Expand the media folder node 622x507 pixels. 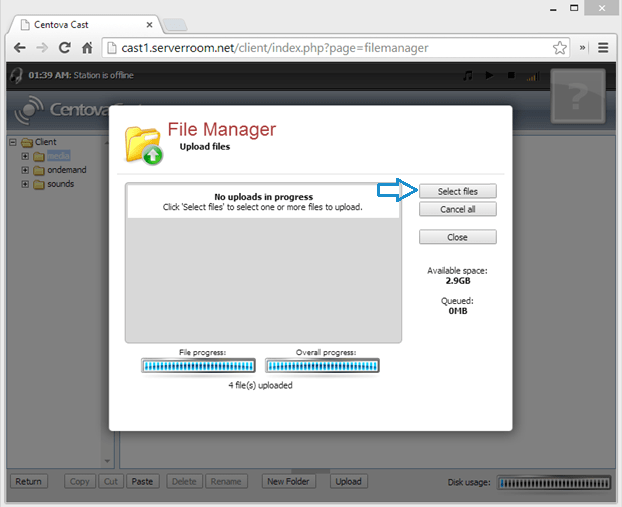25,156
